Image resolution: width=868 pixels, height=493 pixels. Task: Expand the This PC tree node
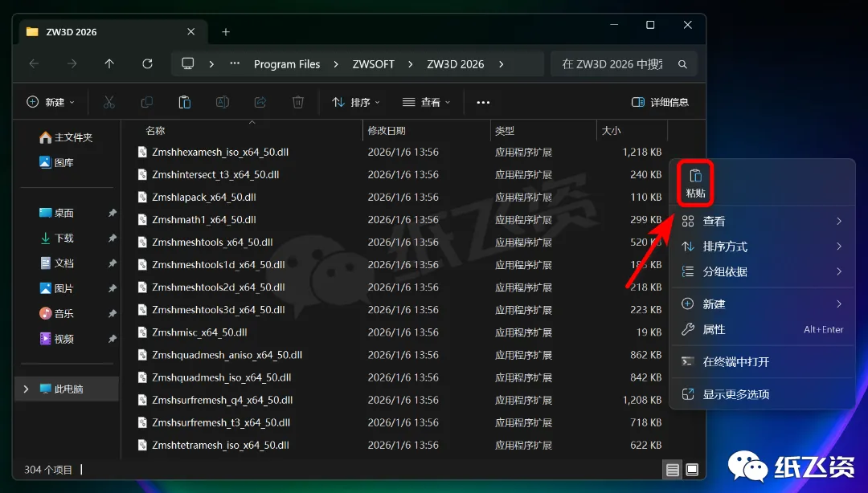26,389
